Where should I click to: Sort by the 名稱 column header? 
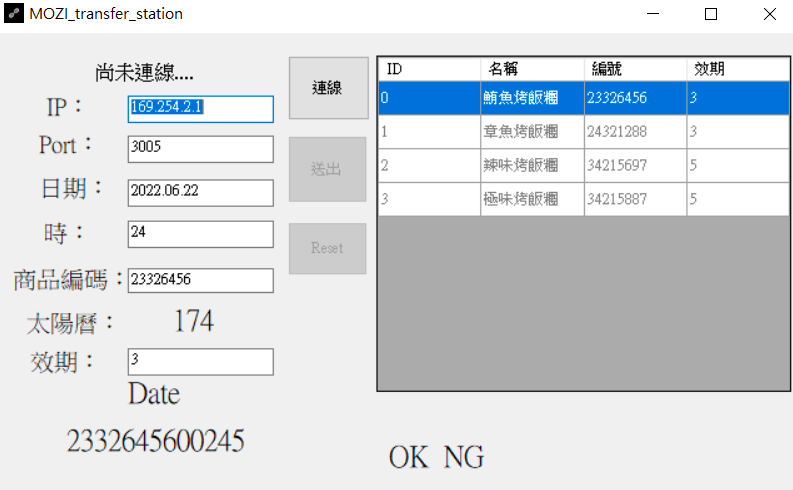pyautogui.click(x=532, y=69)
